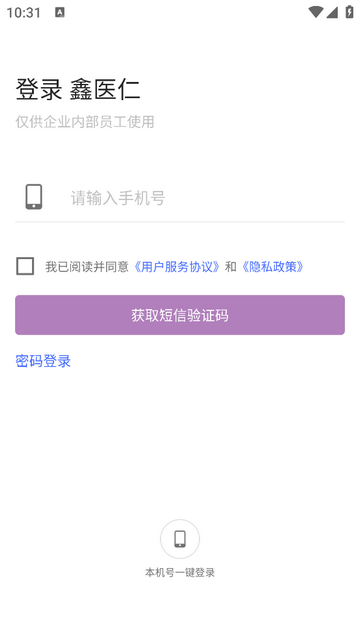
Task: Check the agree-to-terms checkbox
Action: pyautogui.click(x=25, y=267)
